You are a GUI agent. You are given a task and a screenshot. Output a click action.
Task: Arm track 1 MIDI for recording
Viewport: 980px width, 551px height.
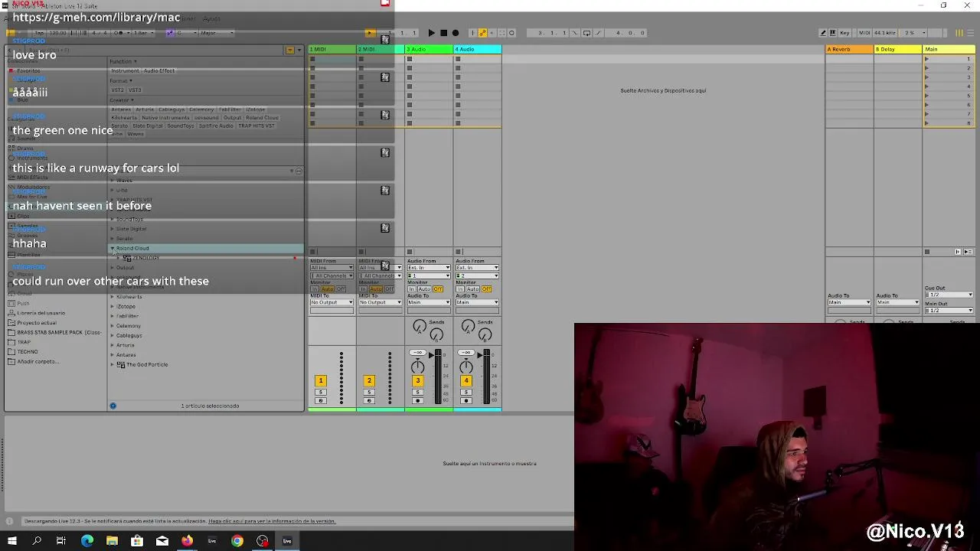pos(321,401)
